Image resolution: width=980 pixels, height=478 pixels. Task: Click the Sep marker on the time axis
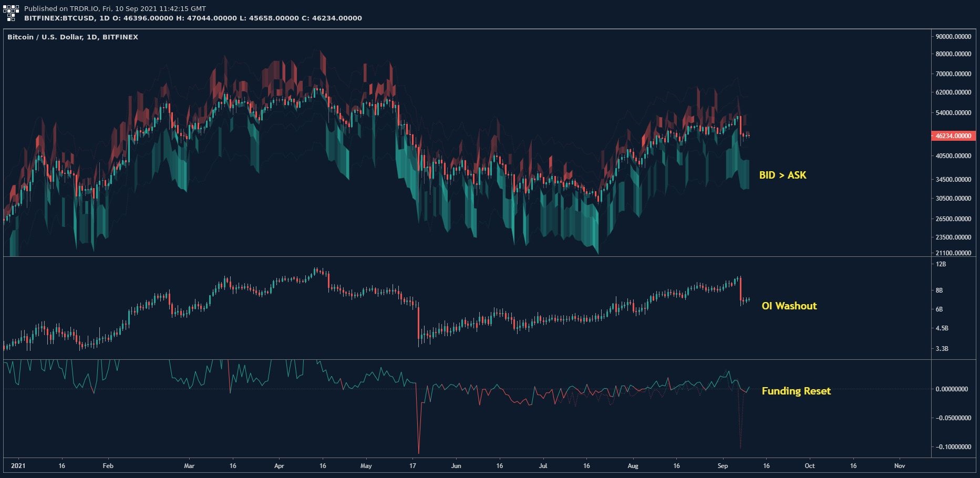723,465
